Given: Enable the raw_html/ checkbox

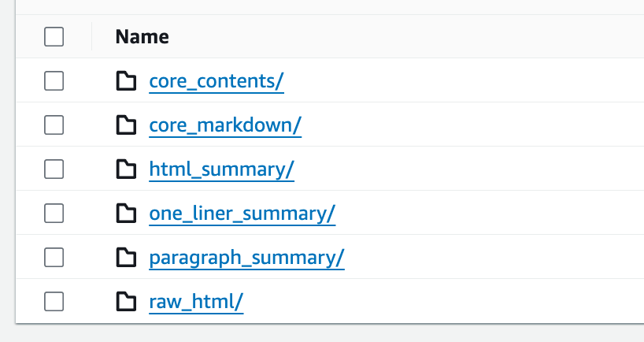Looking at the screenshot, I should (x=54, y=301).
